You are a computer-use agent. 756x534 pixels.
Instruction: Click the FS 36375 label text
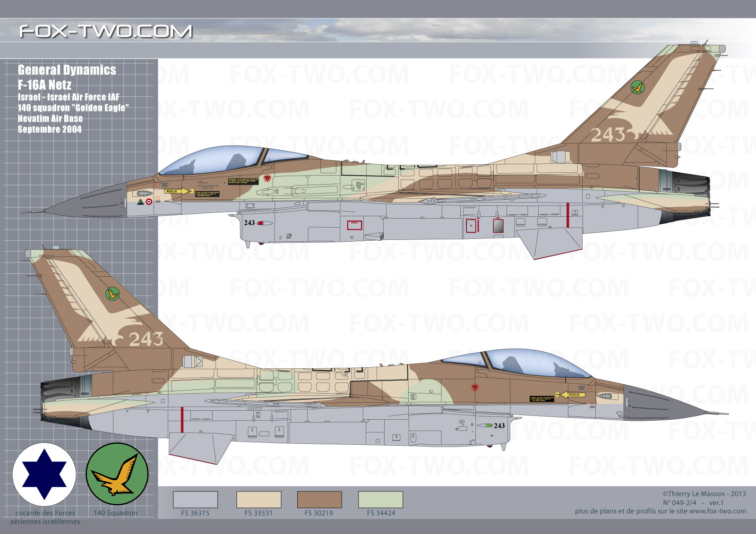[195, 513]
